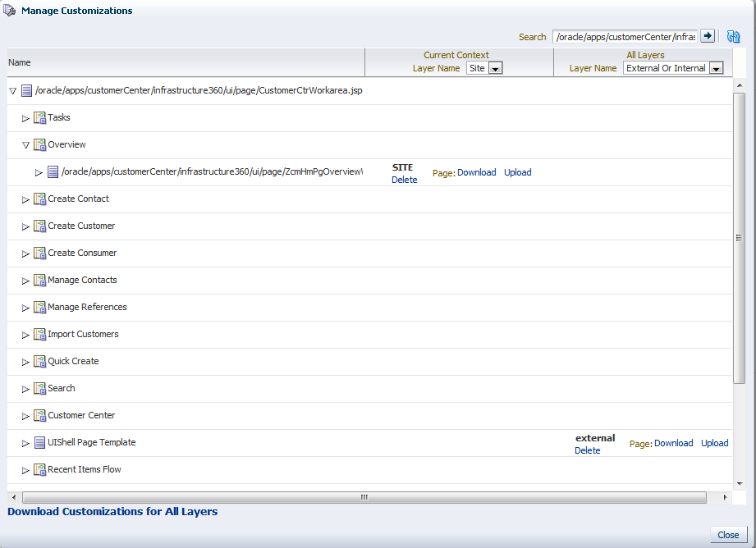This screenshot has height=548, width=756.
Task: Click the Tasks task flow icon
Action: (39, 117)
